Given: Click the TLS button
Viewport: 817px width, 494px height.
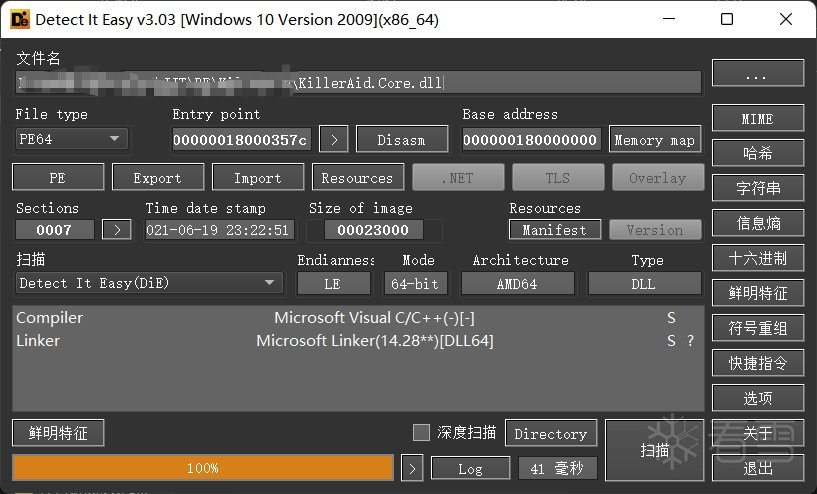Looking at the screenshot, I should click(558, 178).
